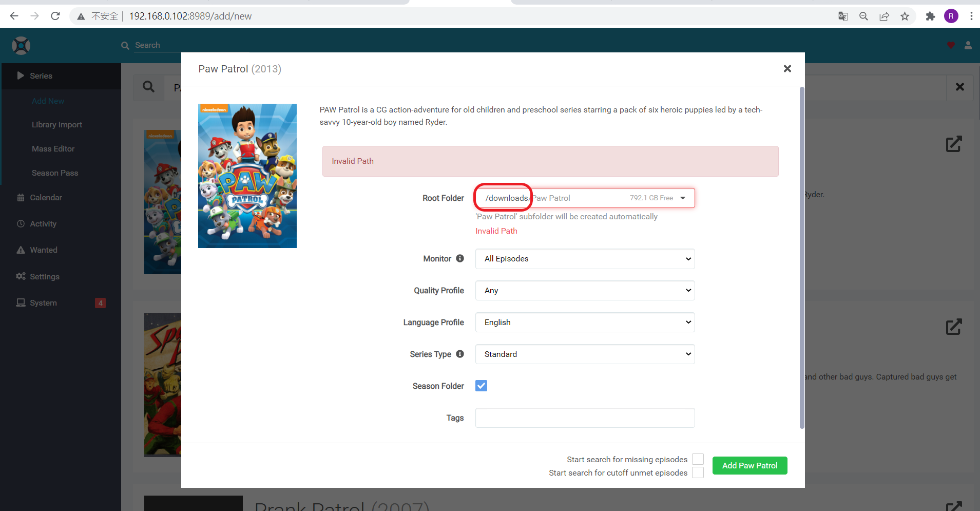Click the share page icon

click(884, 16)
